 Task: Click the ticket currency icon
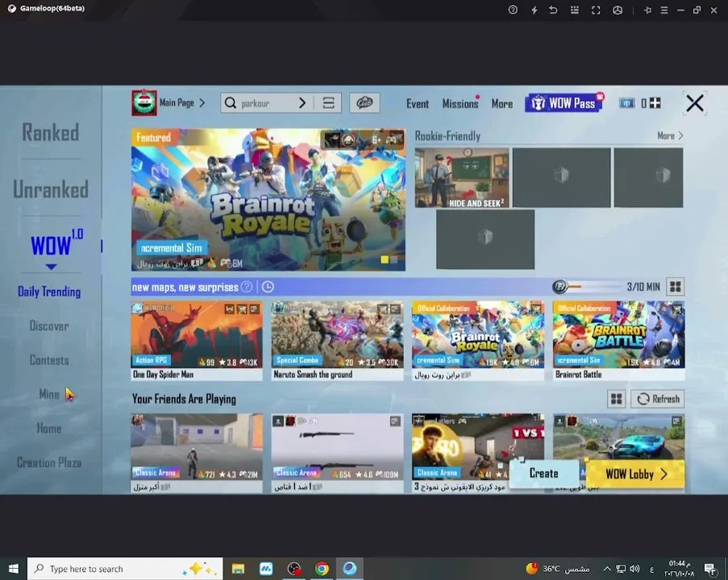coord(626,103)
